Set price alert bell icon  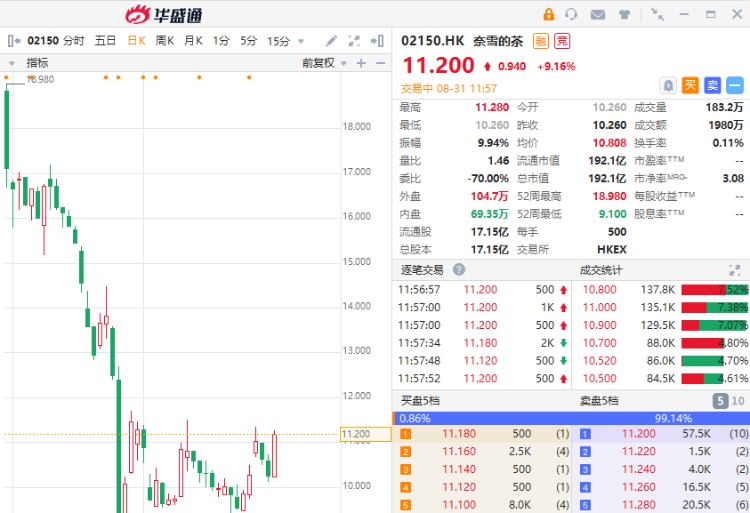click(x=668, y=86)
